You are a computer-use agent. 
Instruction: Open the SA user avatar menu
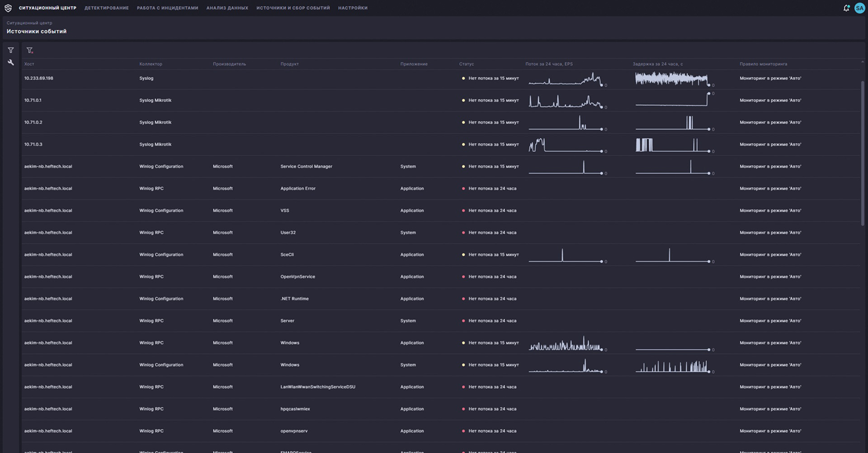pos(860,8)
